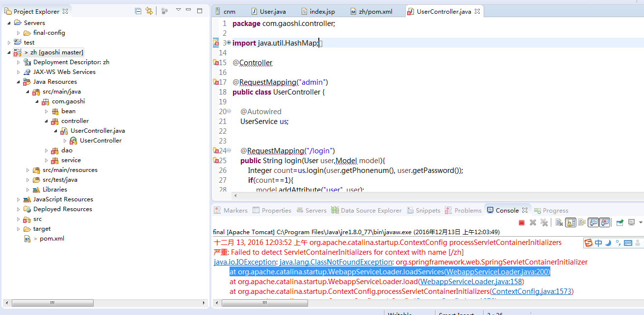Open the WebappServiceLoader.java:158 stack trace link
The image size is (644, 315).
(472, 282)
